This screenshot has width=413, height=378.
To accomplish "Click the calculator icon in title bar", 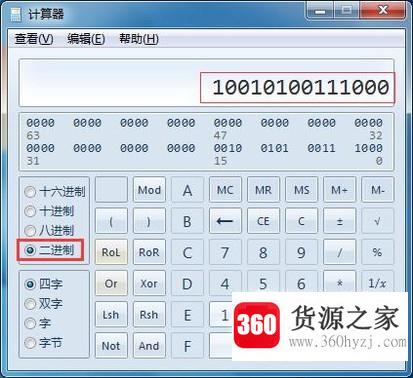I will point(16,14).
